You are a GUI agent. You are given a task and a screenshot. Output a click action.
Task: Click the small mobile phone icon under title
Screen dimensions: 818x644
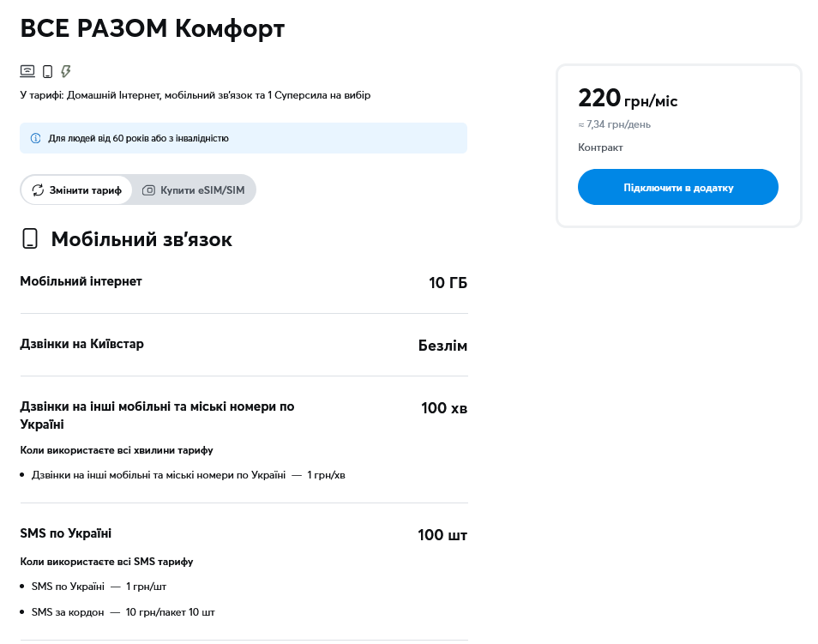coord(47,71)
